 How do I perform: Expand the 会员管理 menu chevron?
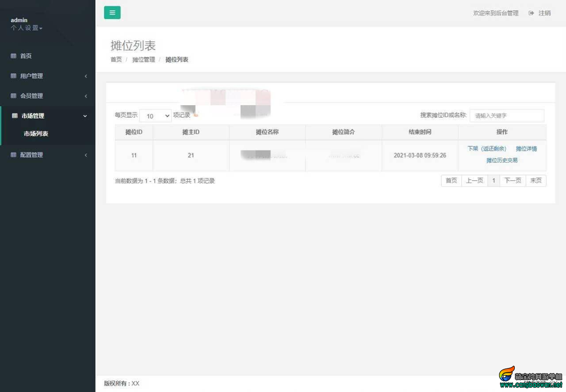(x=86, y=96)
